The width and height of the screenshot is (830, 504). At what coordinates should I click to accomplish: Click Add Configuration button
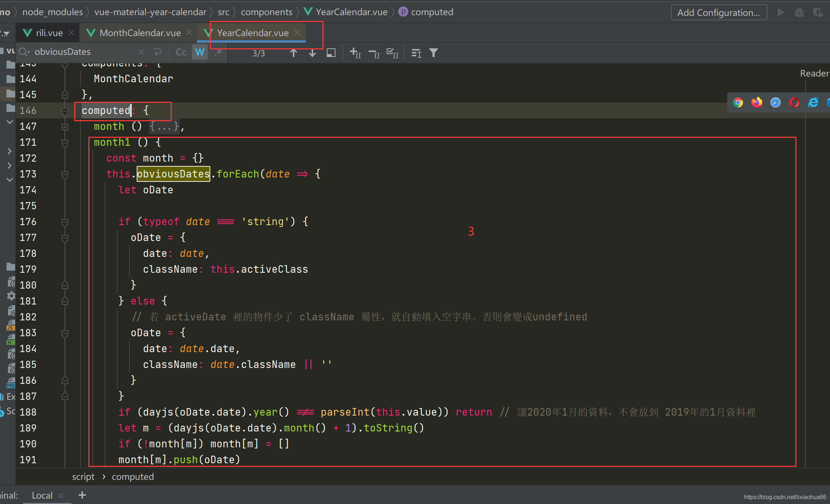coord(718,13)
